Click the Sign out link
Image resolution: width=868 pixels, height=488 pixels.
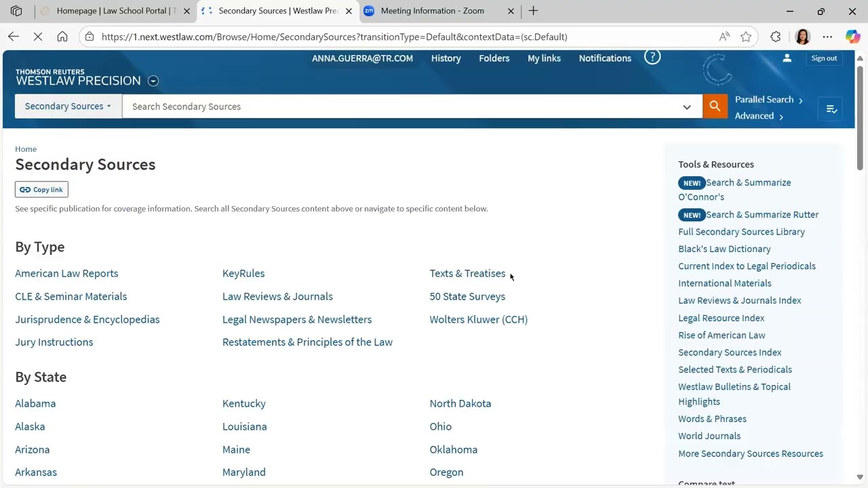[x=824, y=58]
